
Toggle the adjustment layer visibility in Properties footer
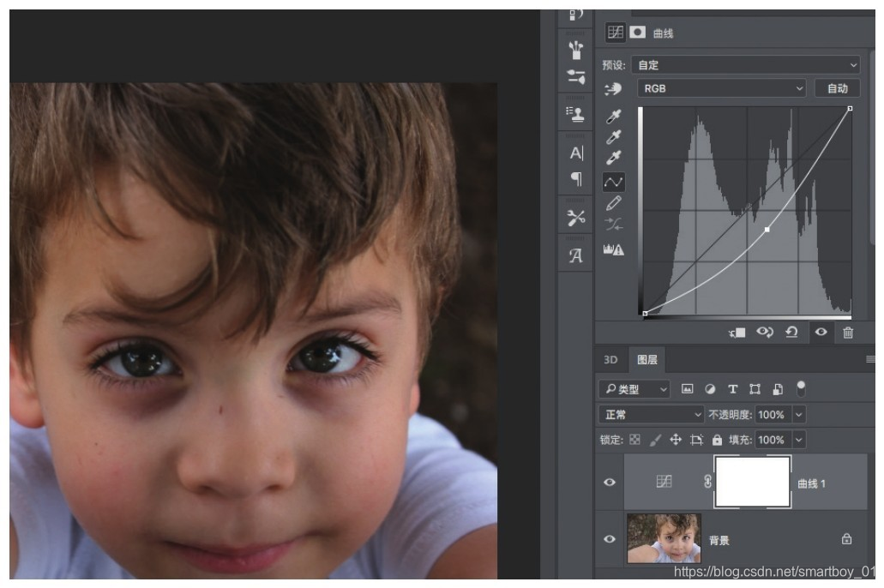point(821,332)
